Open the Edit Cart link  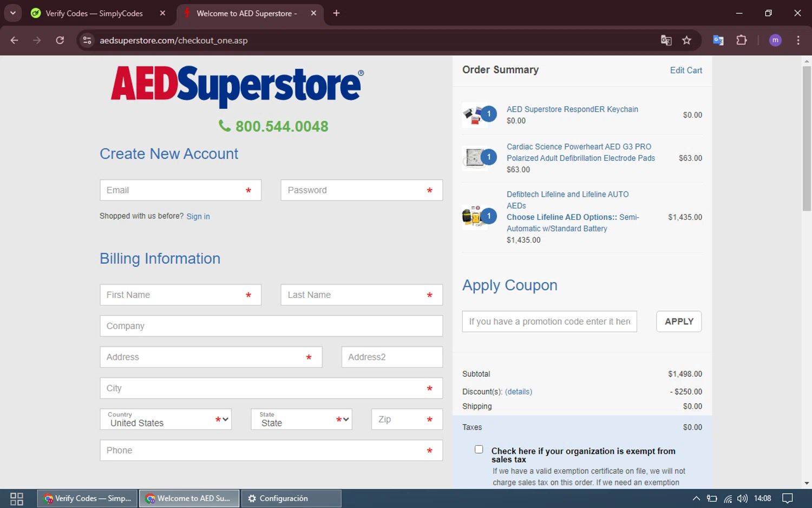(x=686, y=70)
